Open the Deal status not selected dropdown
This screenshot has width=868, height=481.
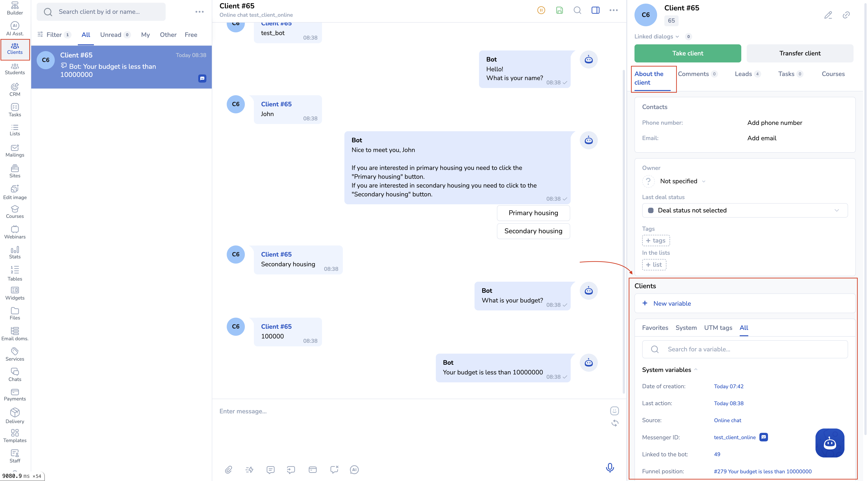pyautogui.click(x=745, y=210)
